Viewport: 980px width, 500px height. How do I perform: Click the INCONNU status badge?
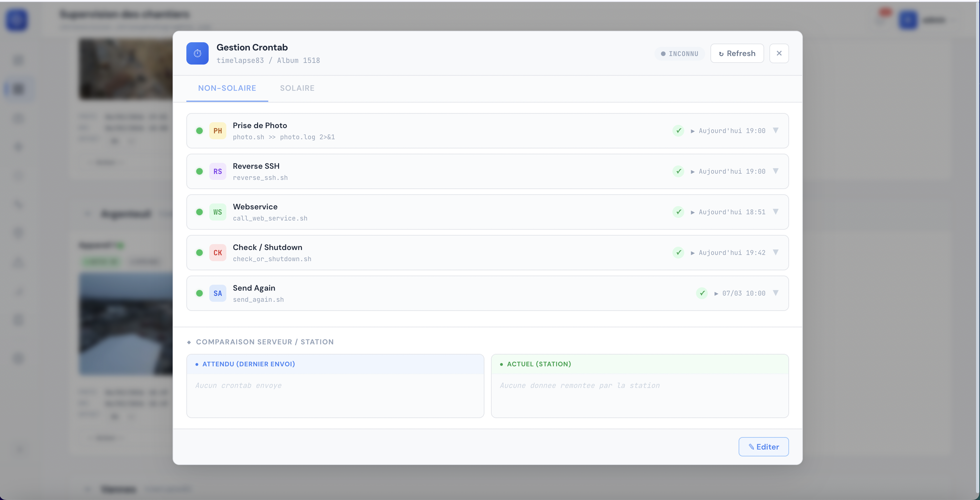679,53
